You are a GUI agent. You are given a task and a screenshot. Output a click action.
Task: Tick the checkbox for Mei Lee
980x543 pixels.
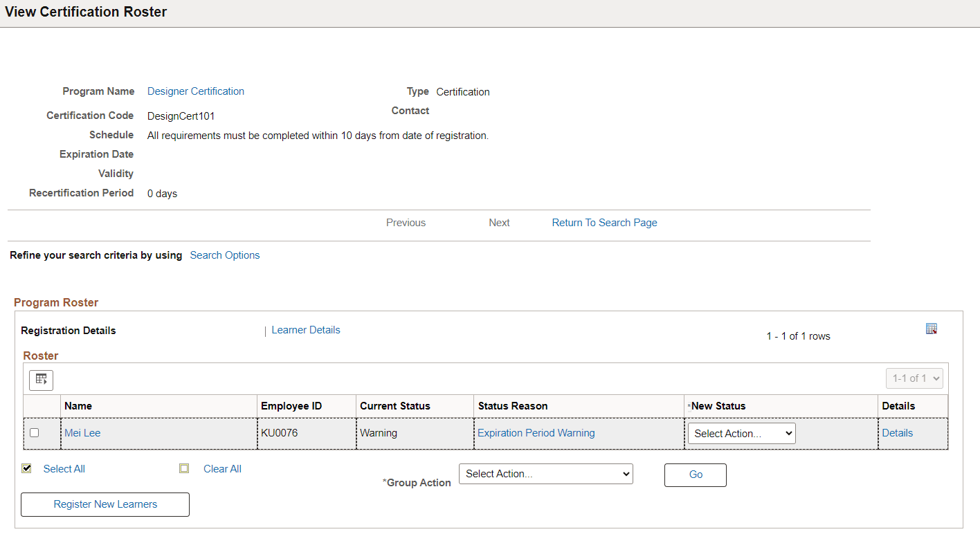click(x=35, y=433)
